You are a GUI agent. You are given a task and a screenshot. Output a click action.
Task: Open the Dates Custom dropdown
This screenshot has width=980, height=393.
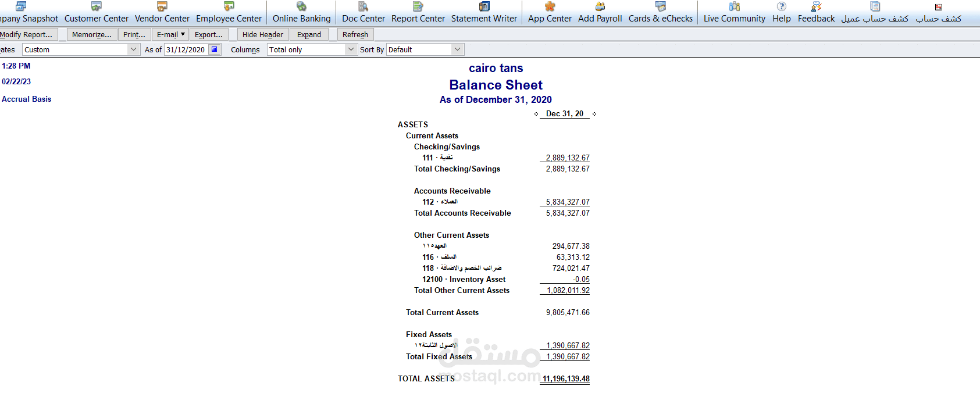coord(81,49)
